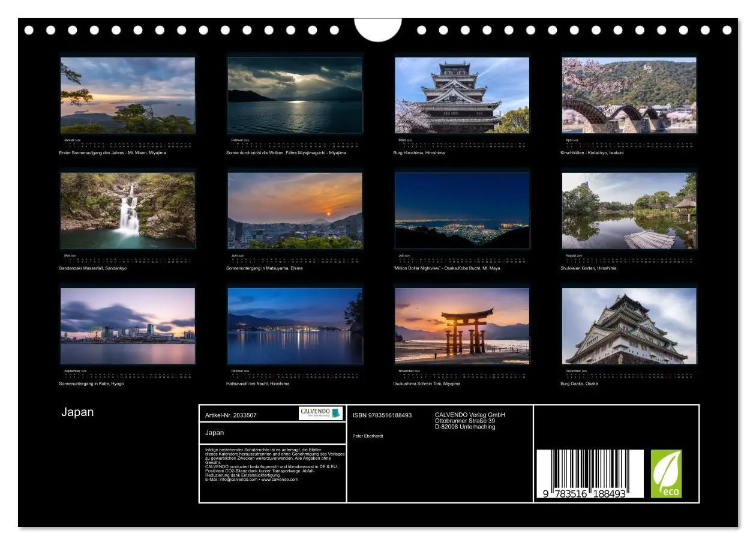Screen dimensions: 756x545
Task: Select the Kintai-kyo cherry blossom bridge photo
Action: point(629,95)
